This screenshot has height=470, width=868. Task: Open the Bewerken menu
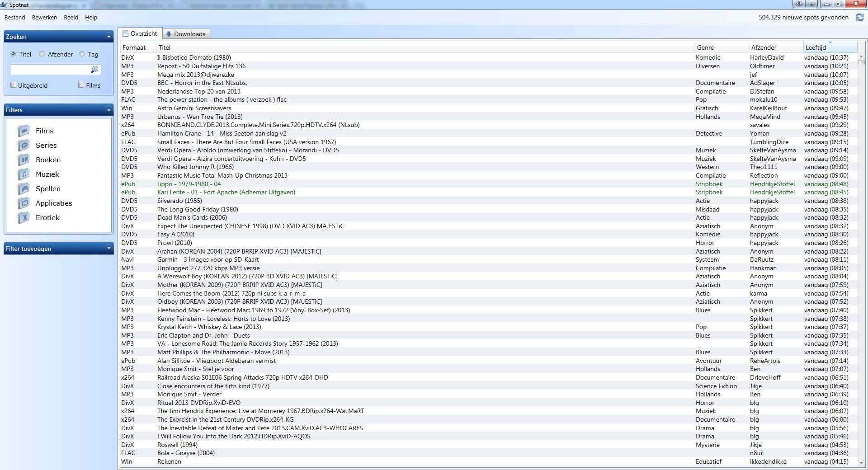44,18
